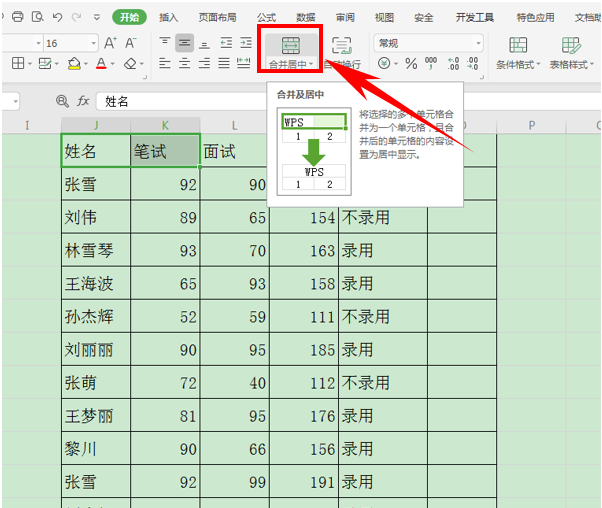This screenshot has width=602, height=508.
Task: Click the cell borders icon
Action: pos(18,63)
